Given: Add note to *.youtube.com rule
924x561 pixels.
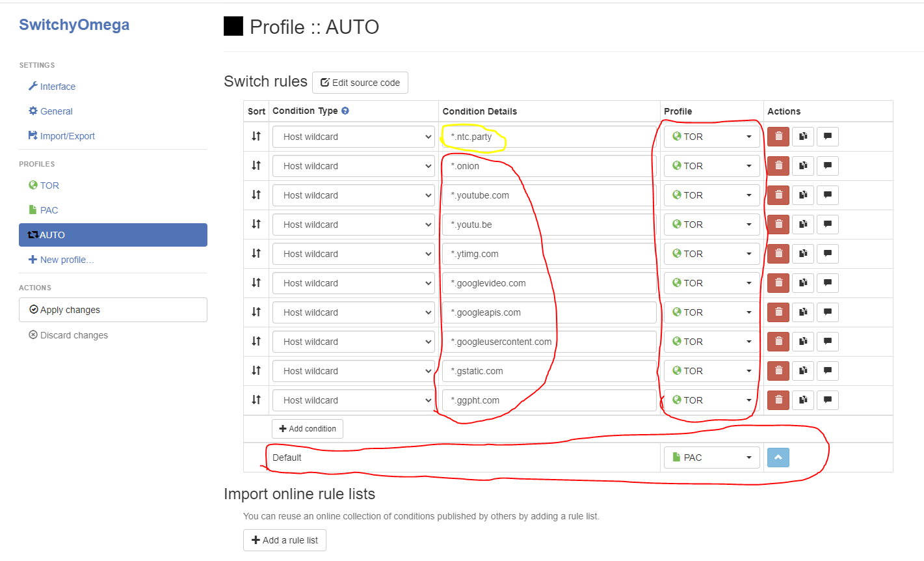Looking at the screenshot, I should (828, 195).
